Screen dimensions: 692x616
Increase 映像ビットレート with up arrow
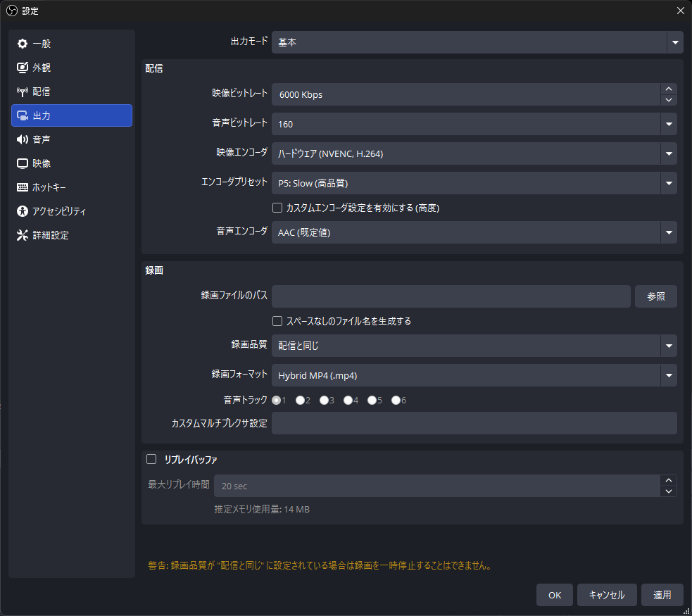point(669,89)
